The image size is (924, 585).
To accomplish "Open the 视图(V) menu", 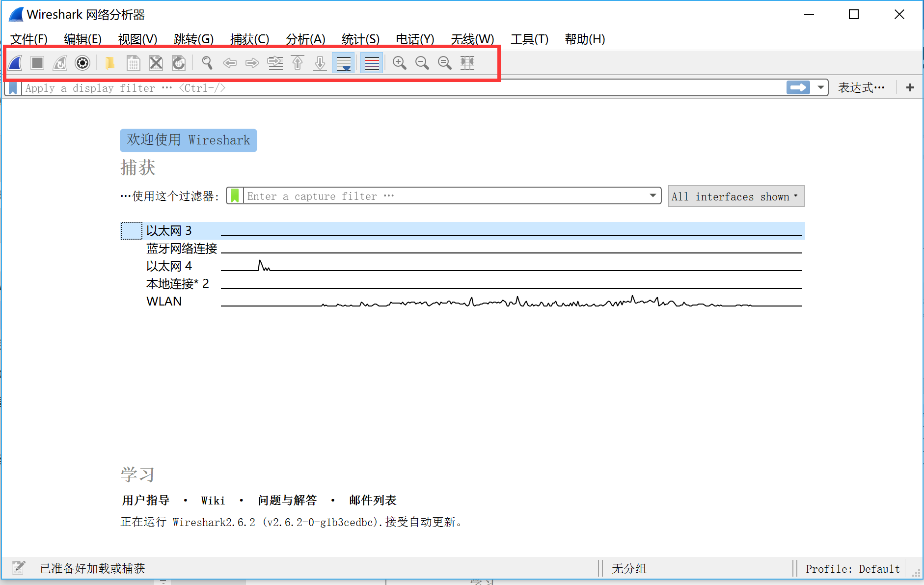I will pyautogui.click(x=138, y=39).
